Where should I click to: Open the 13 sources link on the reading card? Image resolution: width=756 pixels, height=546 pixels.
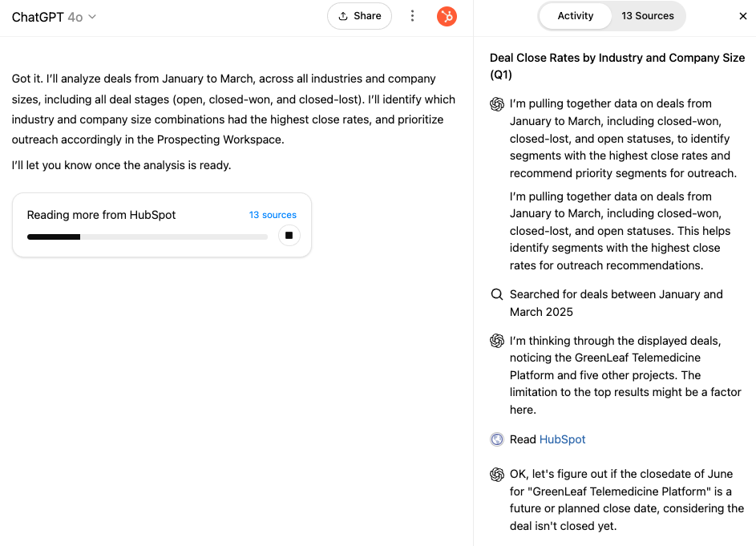pos(273,214)
